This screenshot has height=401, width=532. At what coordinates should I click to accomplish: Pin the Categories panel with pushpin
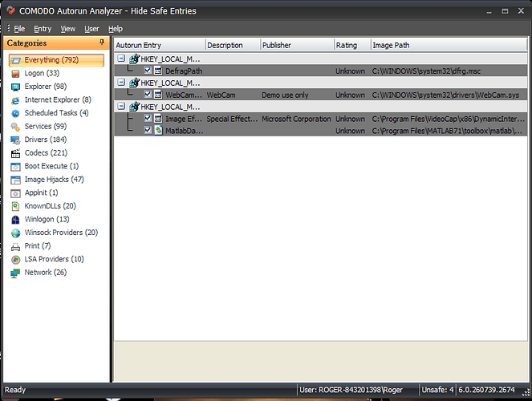pos(102,42)
